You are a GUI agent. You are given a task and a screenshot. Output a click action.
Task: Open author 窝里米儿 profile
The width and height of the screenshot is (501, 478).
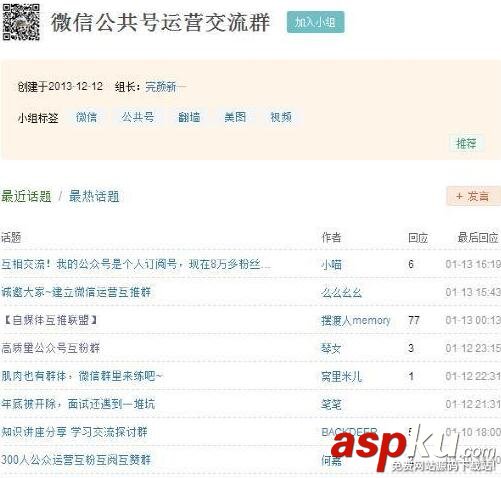tap(341, 376)
